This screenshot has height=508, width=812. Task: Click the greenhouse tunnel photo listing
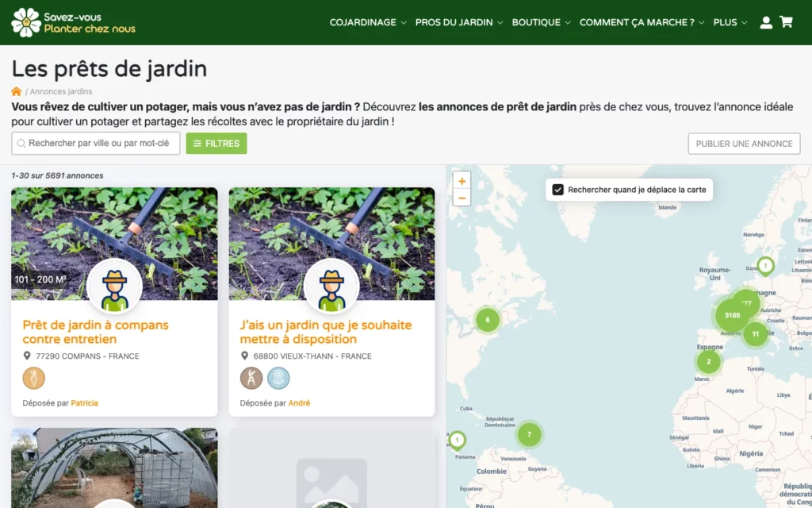pos(114,468)
